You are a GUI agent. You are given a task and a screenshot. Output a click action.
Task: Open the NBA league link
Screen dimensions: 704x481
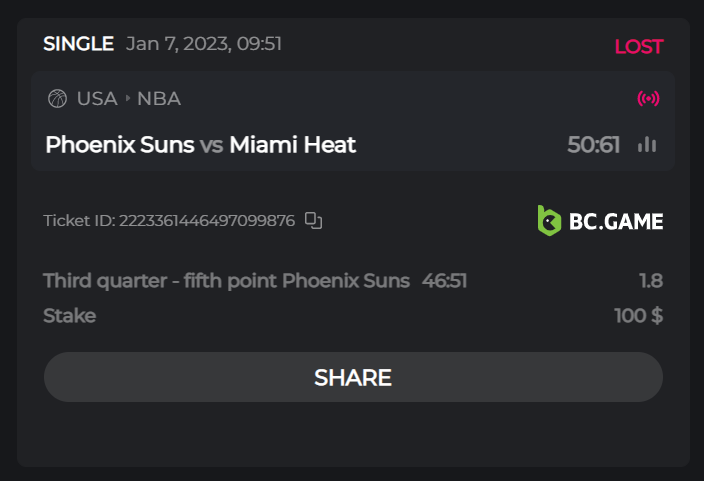pos(159,98)
